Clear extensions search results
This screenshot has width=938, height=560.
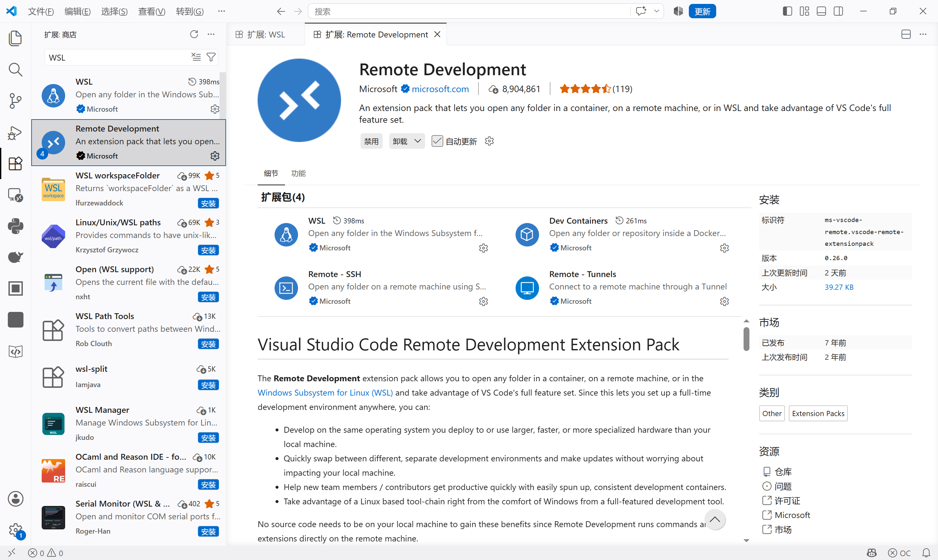pyautogui.click(x=196, y=57)
